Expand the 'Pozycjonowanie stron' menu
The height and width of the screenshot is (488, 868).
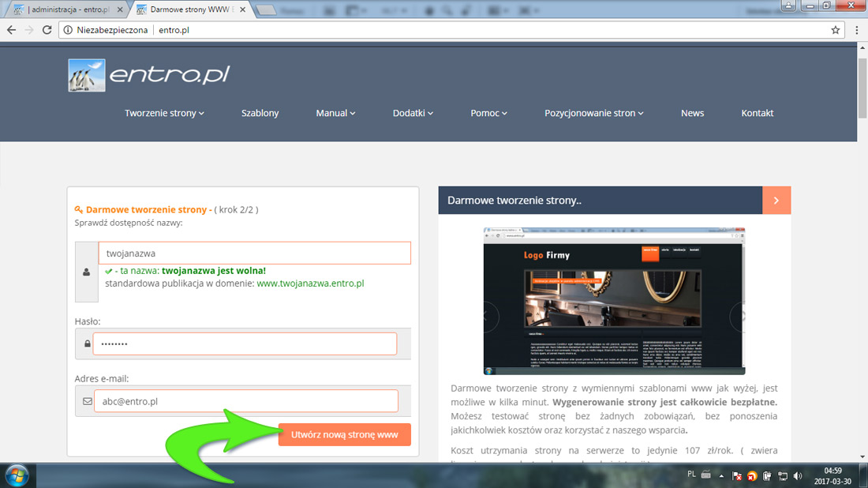tap(594, 113)
